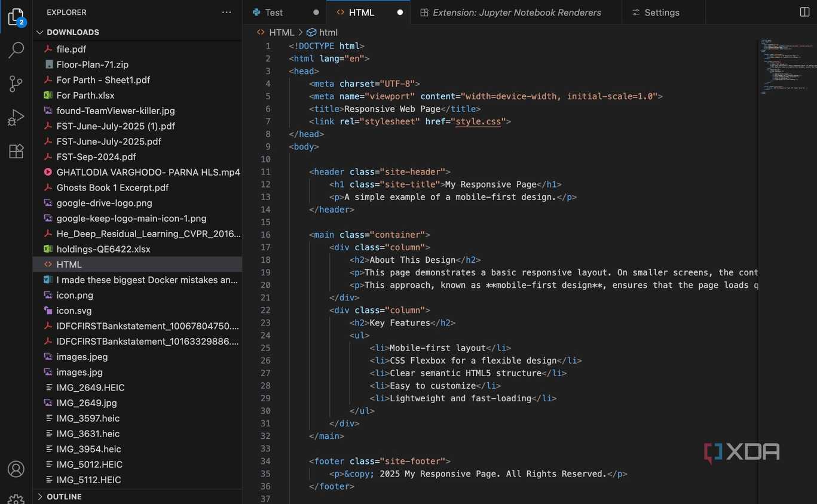Open holdings-QE6422.xlsx file

tap(137, 249)
